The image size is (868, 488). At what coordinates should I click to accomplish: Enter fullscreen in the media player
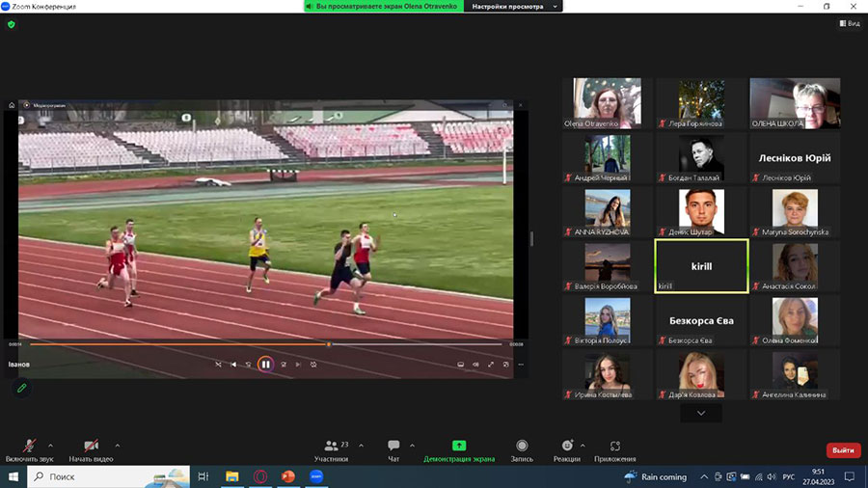(x=491, y=365)
